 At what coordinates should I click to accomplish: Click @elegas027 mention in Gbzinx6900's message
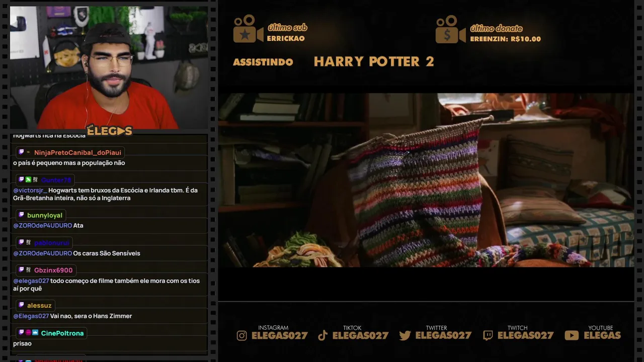31,281
